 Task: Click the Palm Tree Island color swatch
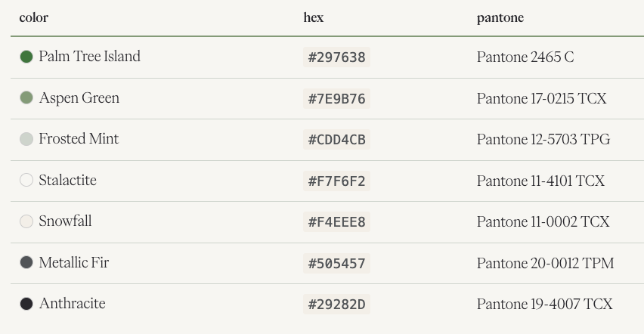[x=26, y=57]
